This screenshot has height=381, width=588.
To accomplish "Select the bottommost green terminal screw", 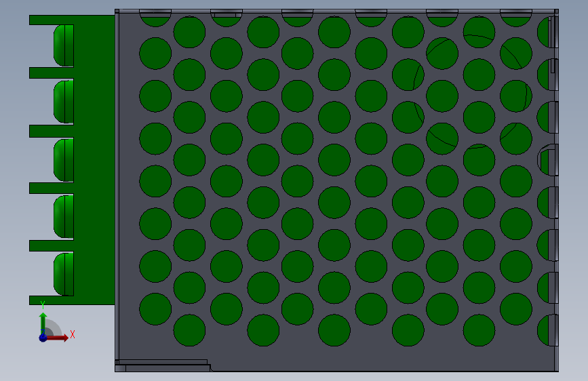I will pyautogui.click(x=64, y=274).
